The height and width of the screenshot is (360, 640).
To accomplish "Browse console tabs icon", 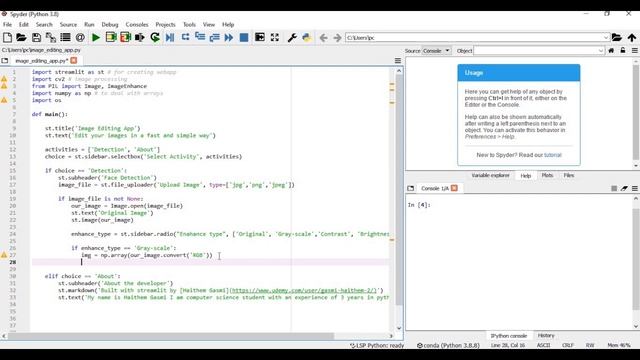I will coord(411,188).
